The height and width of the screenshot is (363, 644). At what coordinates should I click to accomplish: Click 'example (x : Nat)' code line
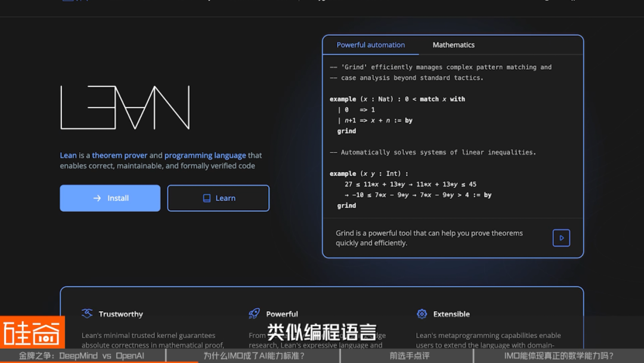(x=397, y=99)
